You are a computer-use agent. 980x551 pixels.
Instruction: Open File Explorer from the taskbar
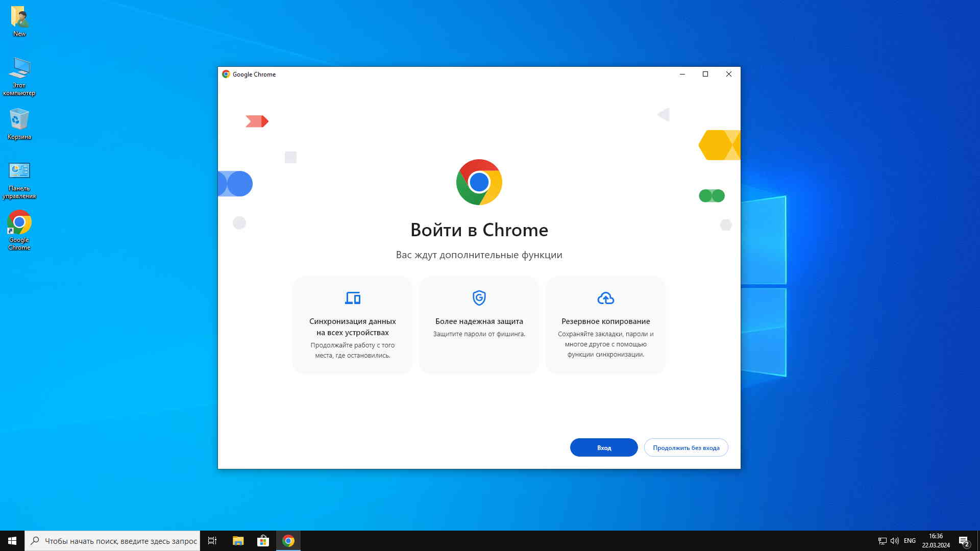pos(238,541)
